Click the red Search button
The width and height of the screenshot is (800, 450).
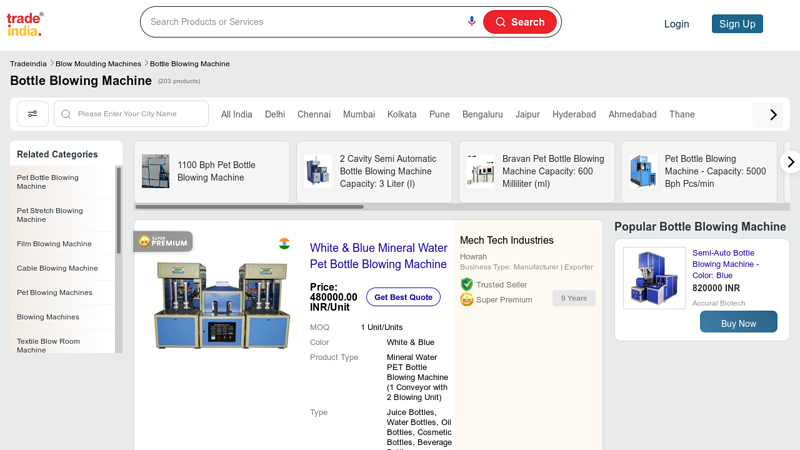(x=519, y=22)
